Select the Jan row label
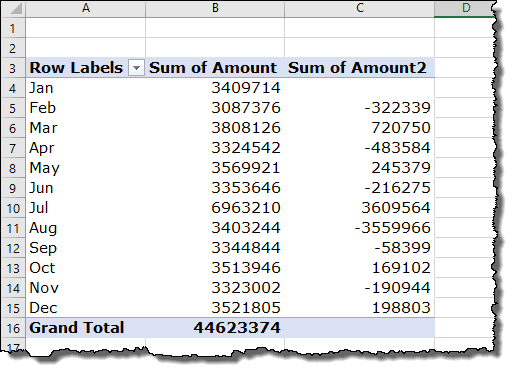 pyautogui.click(x=86, y=88)
